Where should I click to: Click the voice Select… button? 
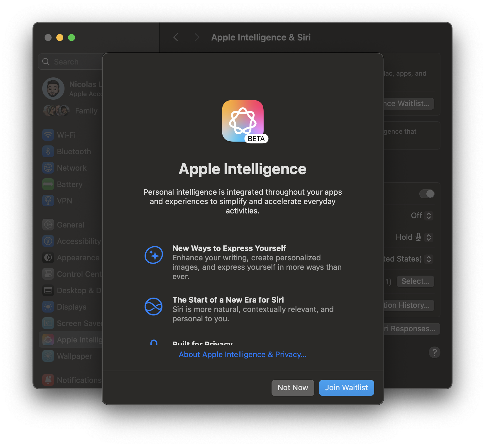tap(416, 281)
